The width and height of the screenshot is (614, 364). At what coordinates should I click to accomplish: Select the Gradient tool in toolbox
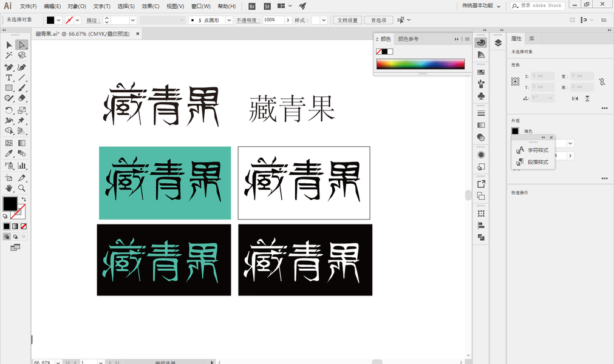point(21,143)
